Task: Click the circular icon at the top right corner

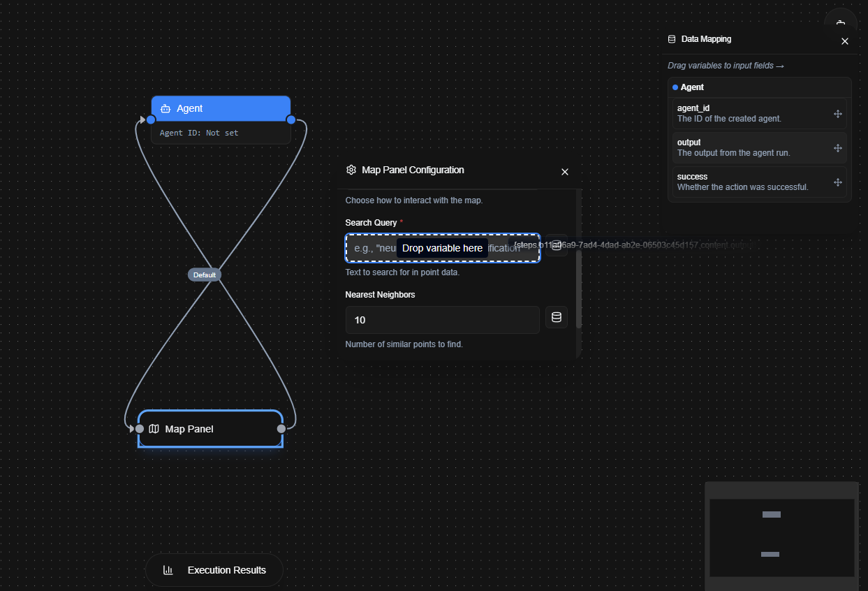Action: click(840, 21)
